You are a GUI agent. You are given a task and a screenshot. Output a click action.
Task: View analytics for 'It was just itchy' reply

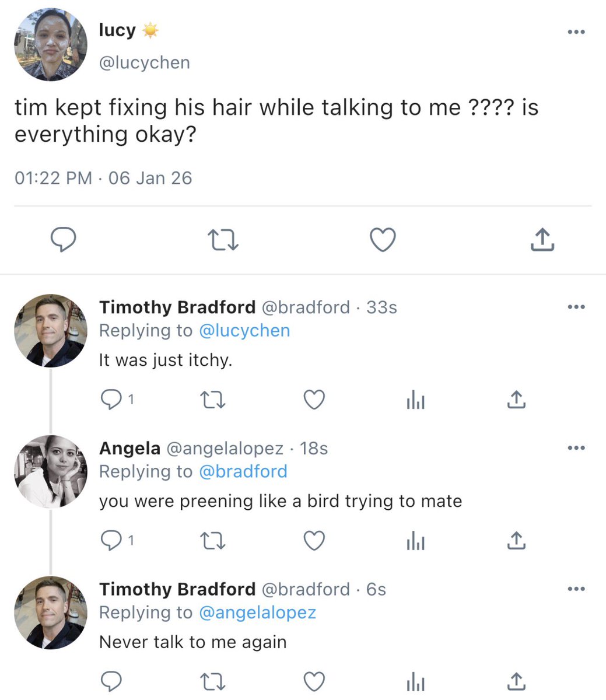pos(415,400)
